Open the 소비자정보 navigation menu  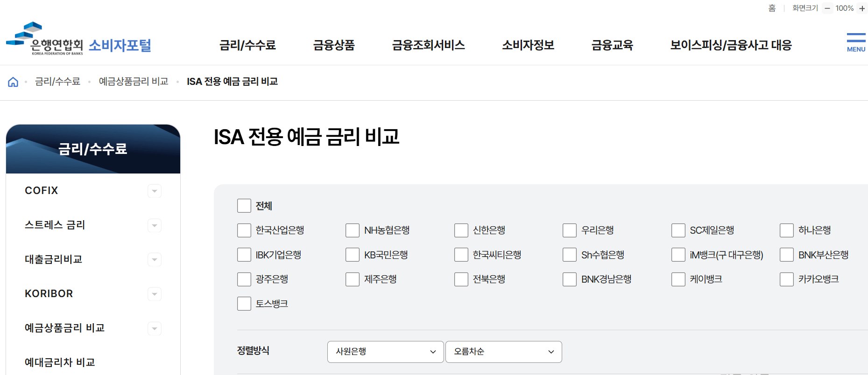528,45
